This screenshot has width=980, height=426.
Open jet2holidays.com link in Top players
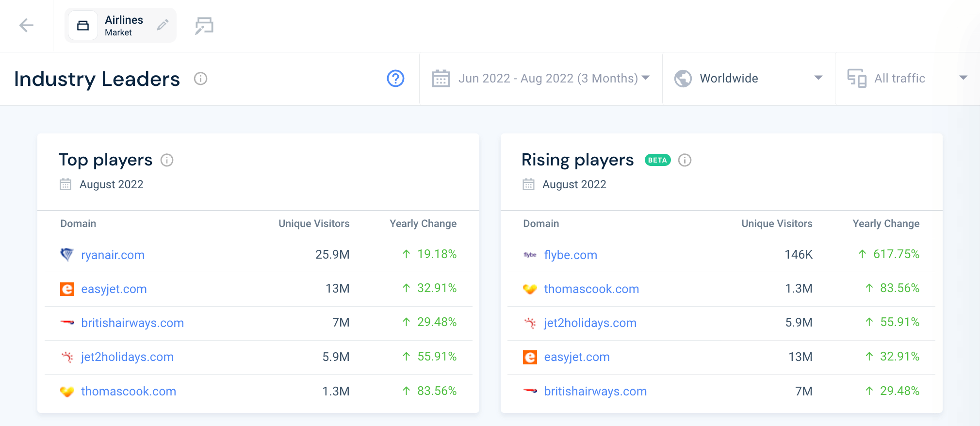[x=127, y=357]
